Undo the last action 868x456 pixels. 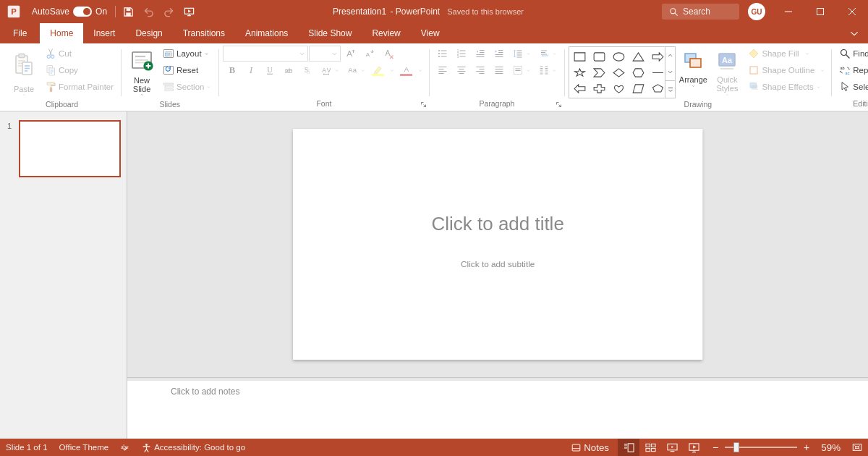pos(148,12)
